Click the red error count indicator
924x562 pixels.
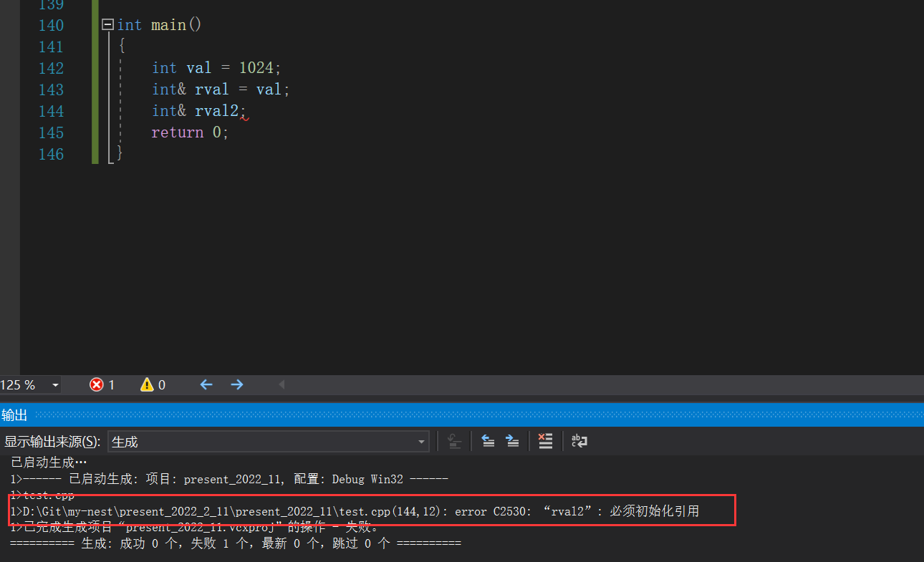coord(102,385)
